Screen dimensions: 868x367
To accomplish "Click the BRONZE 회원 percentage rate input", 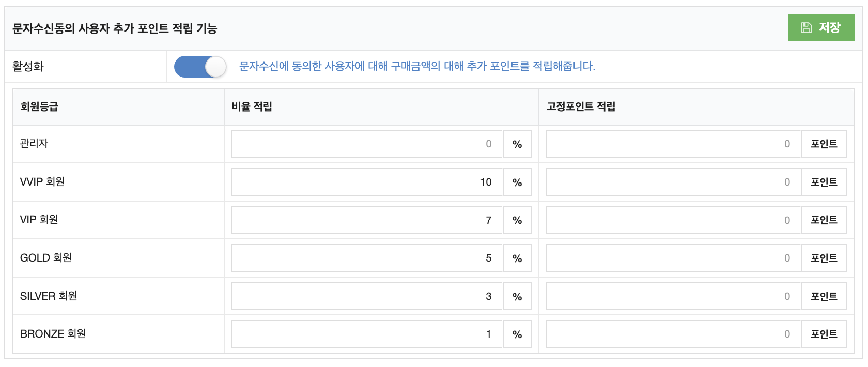I will [367, 334].
